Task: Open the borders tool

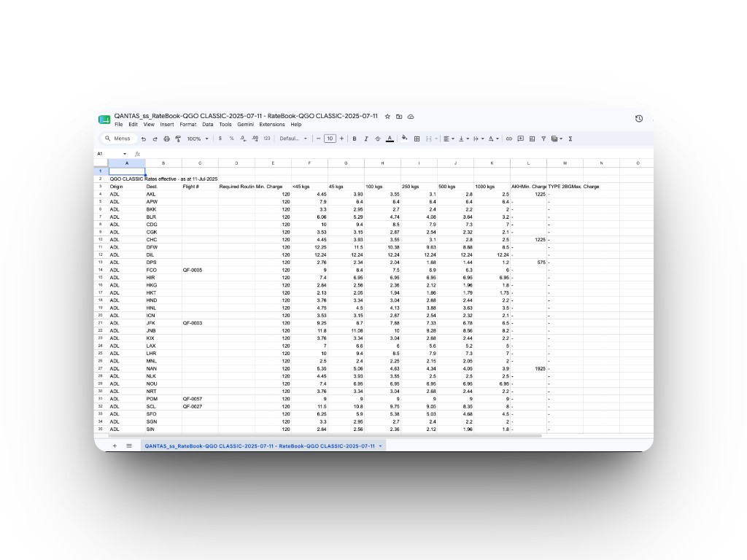Action: pyautogui.click(x=417, y=139)
